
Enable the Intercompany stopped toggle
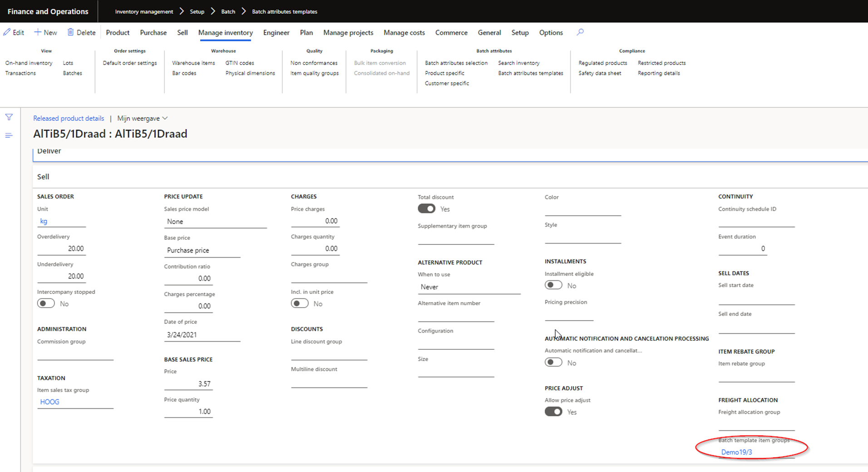point(46,303)
